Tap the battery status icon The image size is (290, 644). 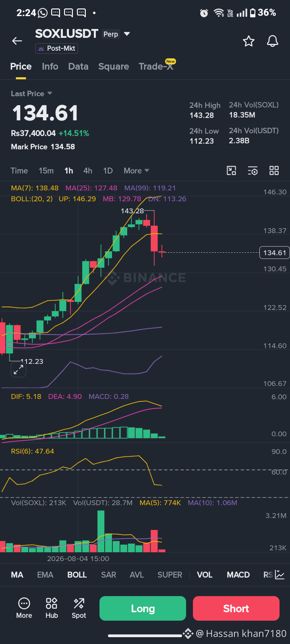tap(253, 13)
